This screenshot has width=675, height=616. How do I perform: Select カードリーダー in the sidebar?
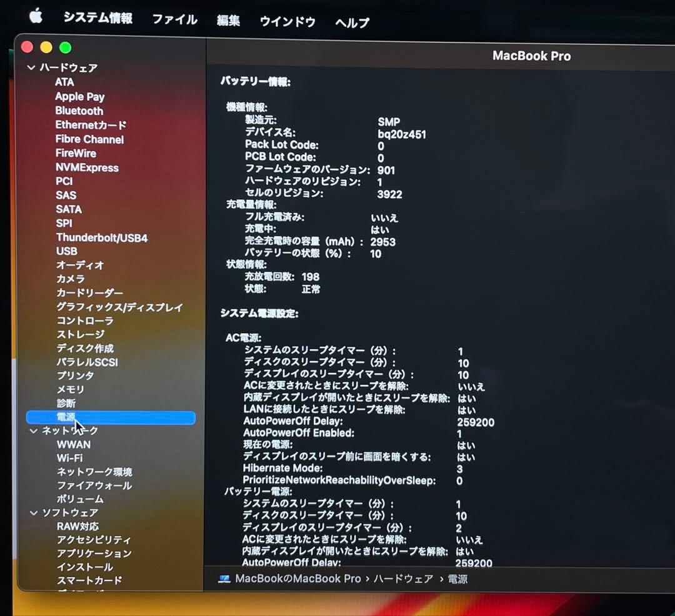pyautogui.click(x=89, y=294)
